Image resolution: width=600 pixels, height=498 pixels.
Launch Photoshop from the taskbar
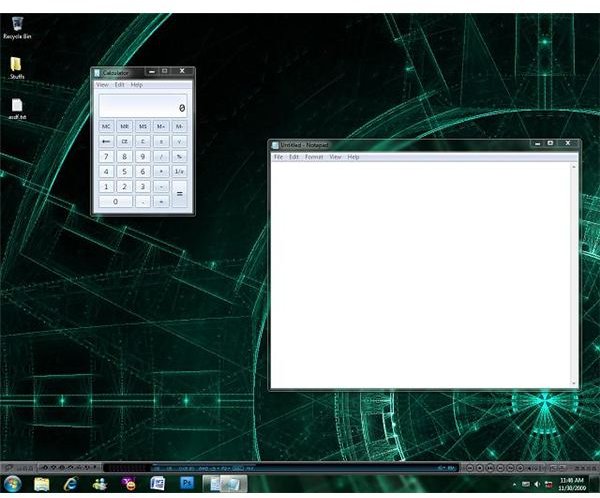(x=187, y=483)
